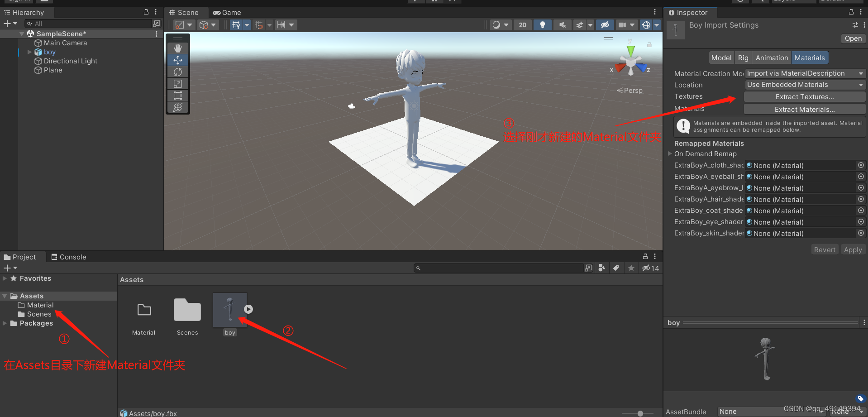868x417 pixels.
Task: Open the Console tab
Action: click(x=69, y=257)
